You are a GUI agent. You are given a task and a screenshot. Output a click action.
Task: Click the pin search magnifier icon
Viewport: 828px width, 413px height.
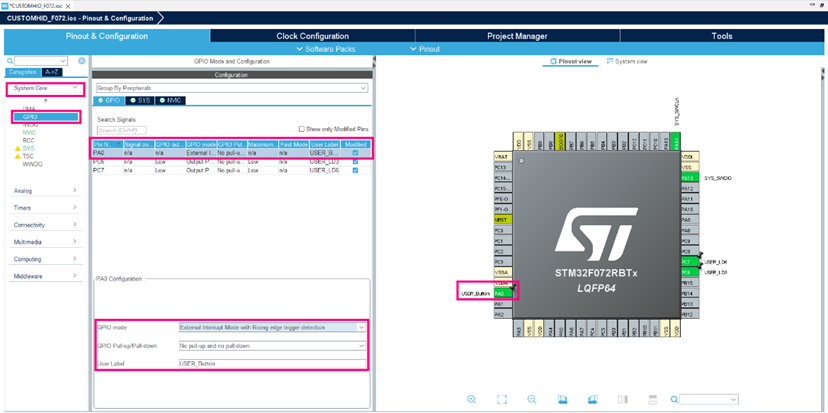[x=674, y=399]
